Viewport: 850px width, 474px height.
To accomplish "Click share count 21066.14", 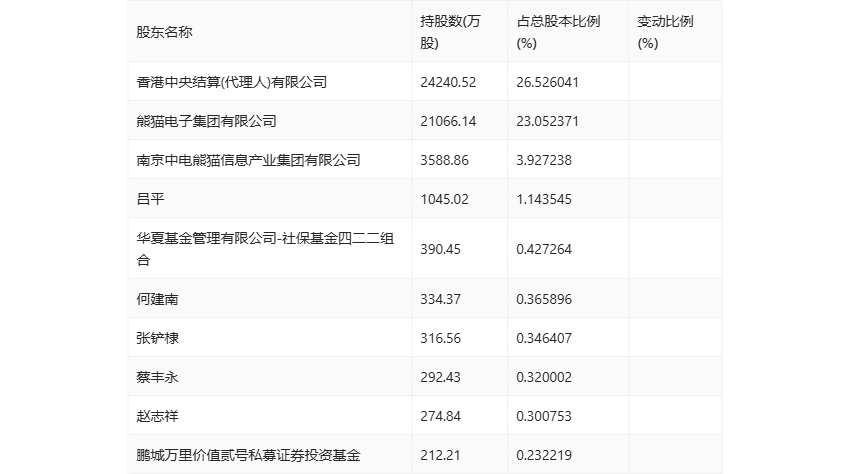I will pos(448,121).
